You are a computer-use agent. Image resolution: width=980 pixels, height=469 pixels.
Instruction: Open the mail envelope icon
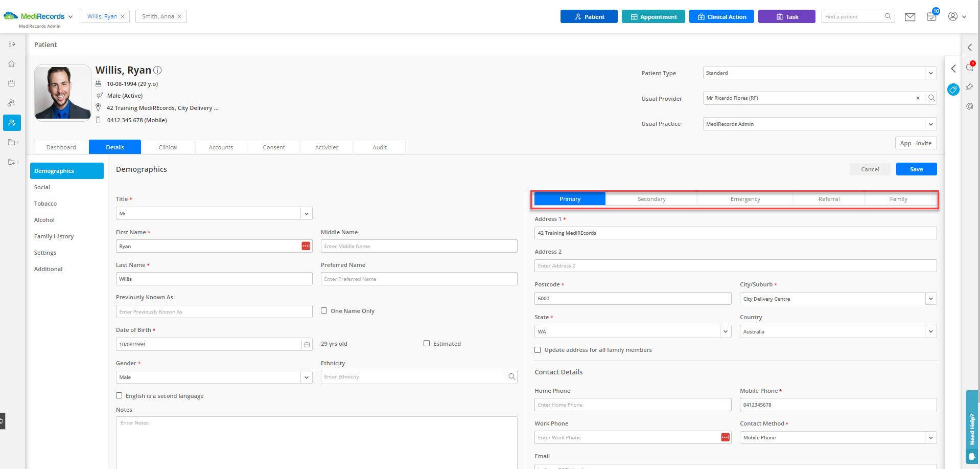(910, 17)
